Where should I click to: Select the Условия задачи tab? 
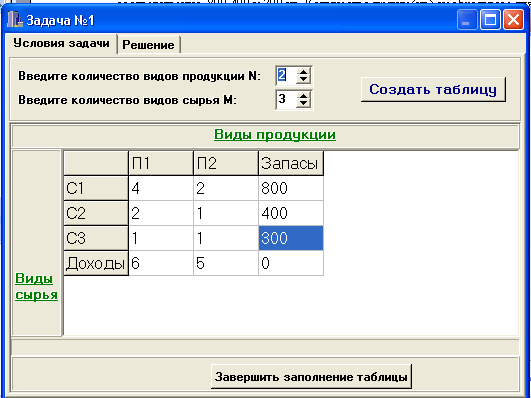[x=61, y=43]
